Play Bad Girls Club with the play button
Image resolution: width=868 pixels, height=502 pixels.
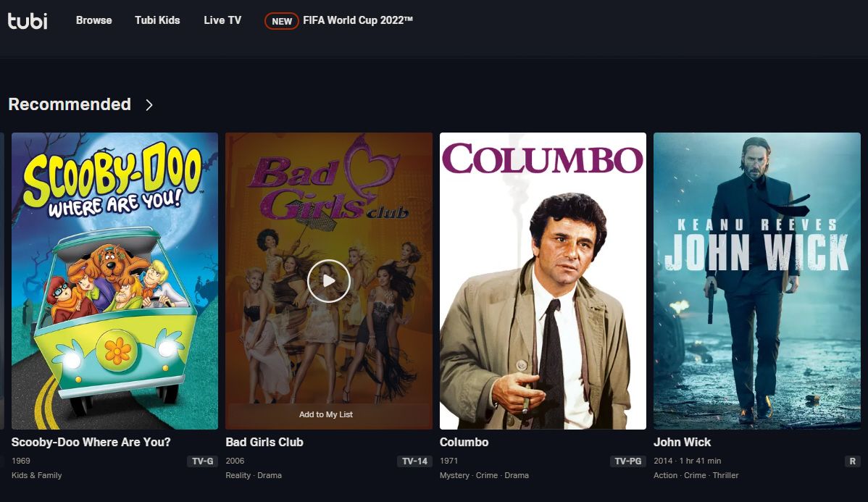click(x=329, y=281)
